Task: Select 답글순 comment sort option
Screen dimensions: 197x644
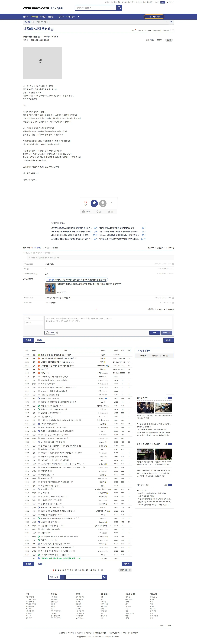Action: (x=54, y=248)
